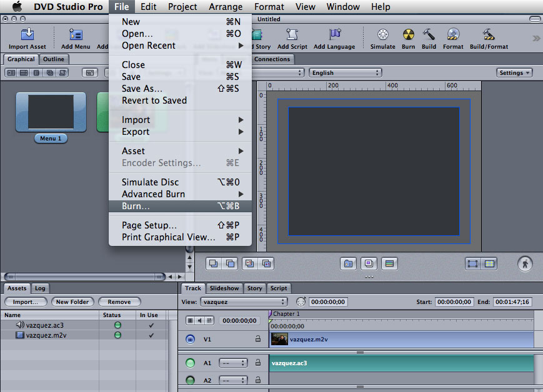The image size is (543, 392).
Task: Click status indicator for vazquez.ac3
Action: [117, 325]
